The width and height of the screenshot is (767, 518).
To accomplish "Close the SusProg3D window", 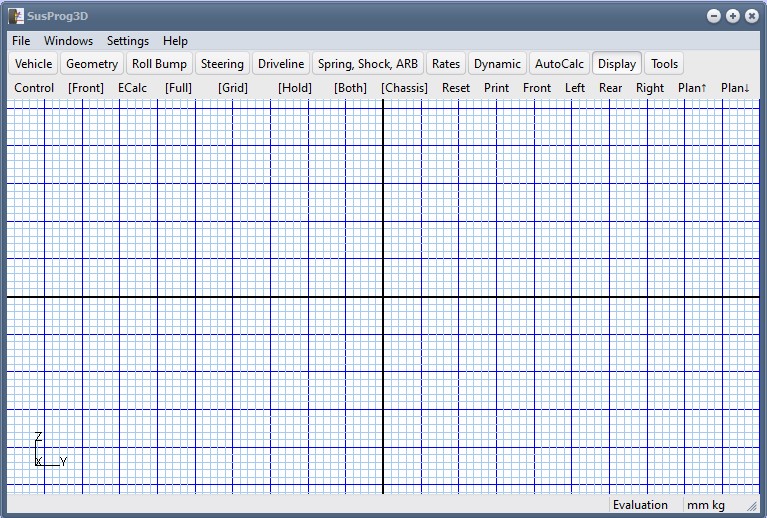I will point(751,16).
